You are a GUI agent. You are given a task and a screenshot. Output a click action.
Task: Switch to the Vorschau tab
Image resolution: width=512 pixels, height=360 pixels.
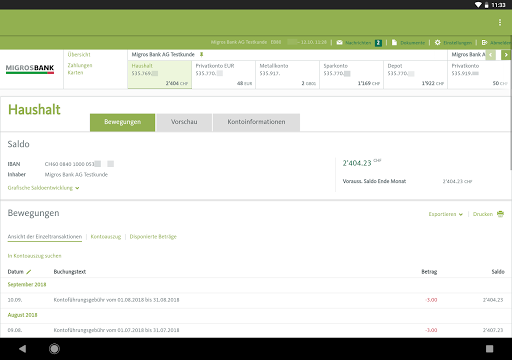[184, 122]
